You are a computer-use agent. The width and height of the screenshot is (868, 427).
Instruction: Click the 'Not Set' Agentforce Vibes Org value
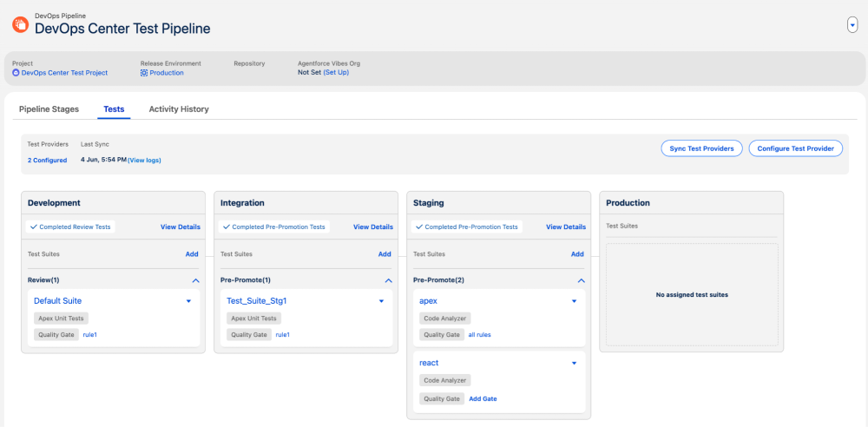(x=310, y=73)
